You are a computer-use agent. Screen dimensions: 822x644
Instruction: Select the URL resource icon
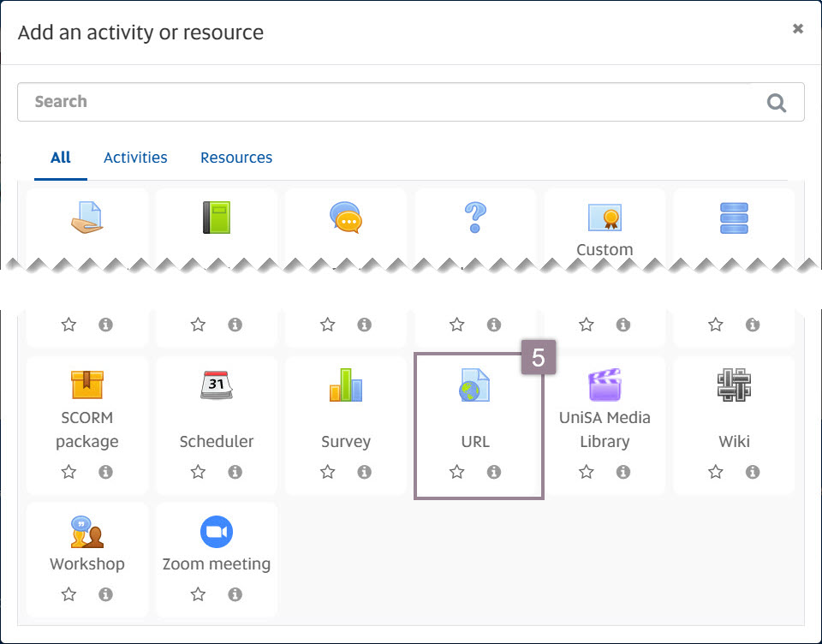[475, 385]
